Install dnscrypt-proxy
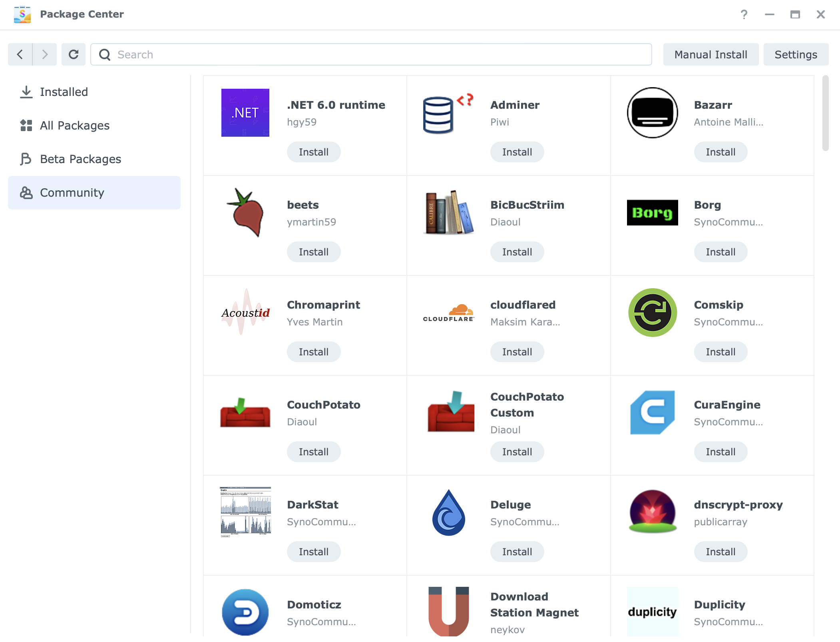The image size is (840, 642). pos(721,552)
